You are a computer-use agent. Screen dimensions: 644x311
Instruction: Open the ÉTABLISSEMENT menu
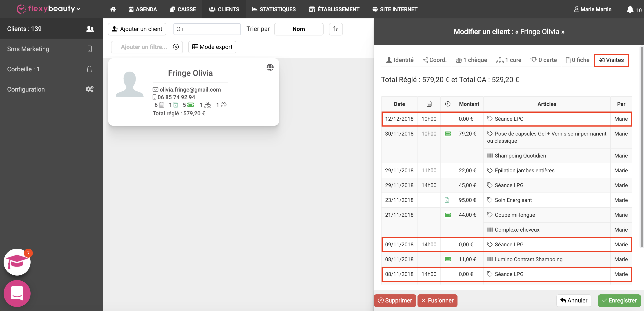coord(334,9)
